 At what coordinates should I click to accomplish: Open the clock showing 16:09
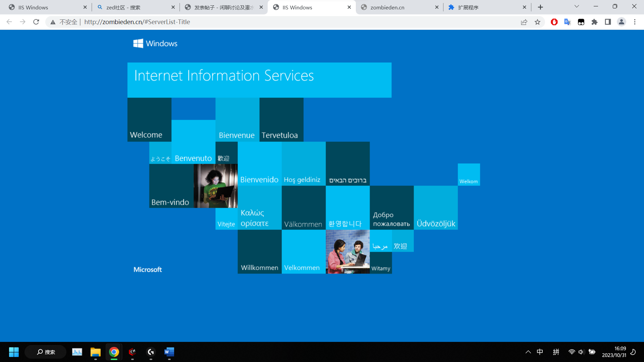tap(614, 352)
